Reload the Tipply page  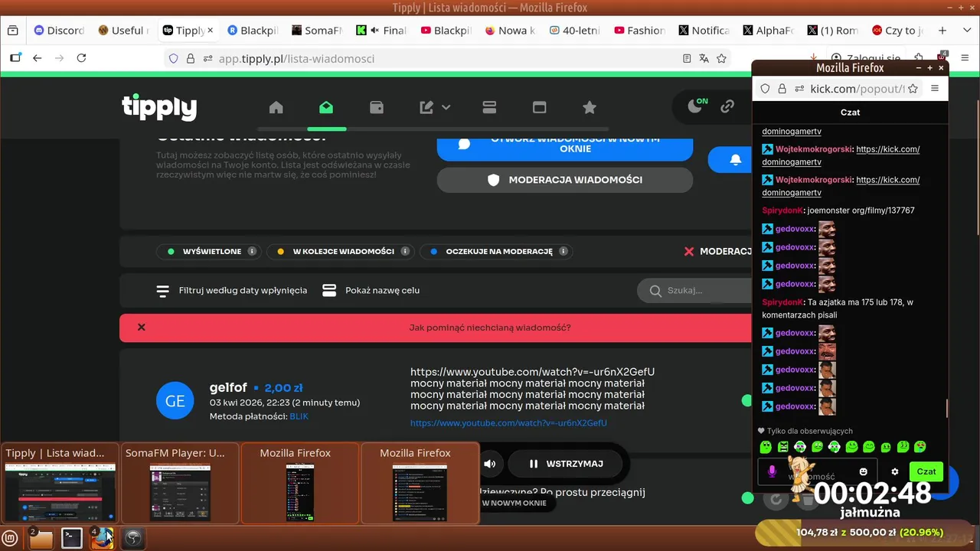(x=81, y=58)
